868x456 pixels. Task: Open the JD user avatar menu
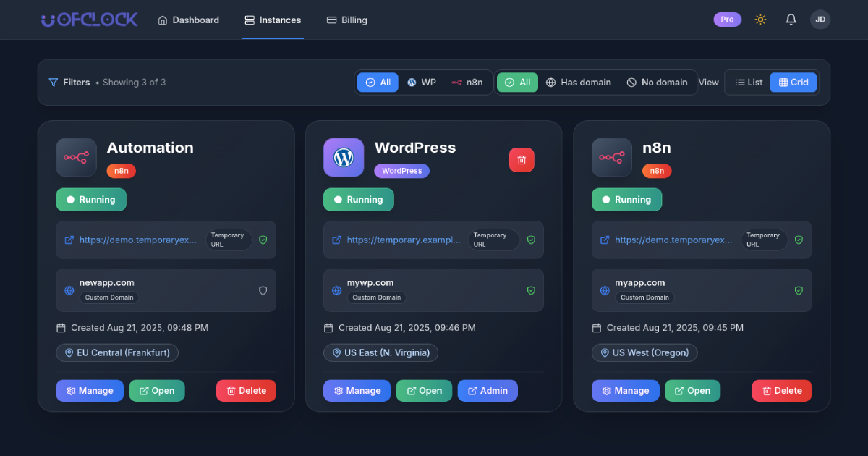coord(820,20)
